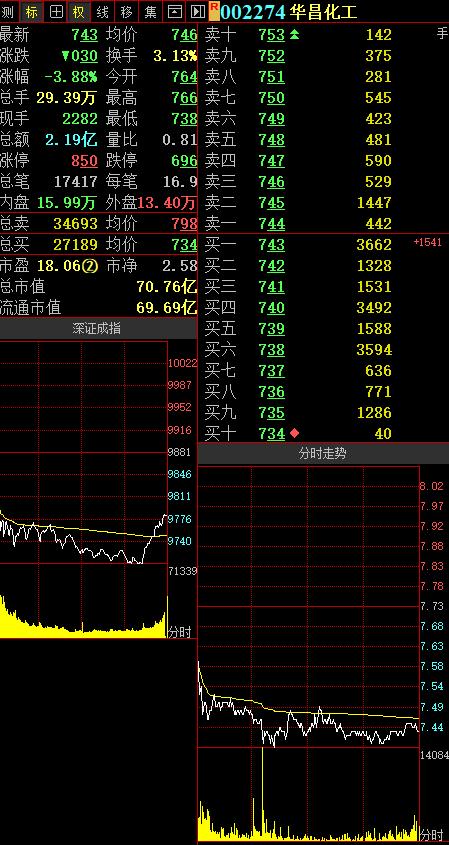Click 分时 label under stock volume chart
Viewport: 449px width, 845px height.
click(x=431, y=834)
